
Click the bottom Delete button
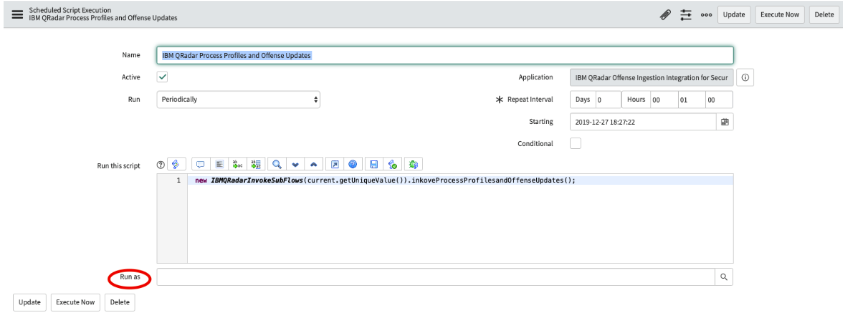(120, 302)
